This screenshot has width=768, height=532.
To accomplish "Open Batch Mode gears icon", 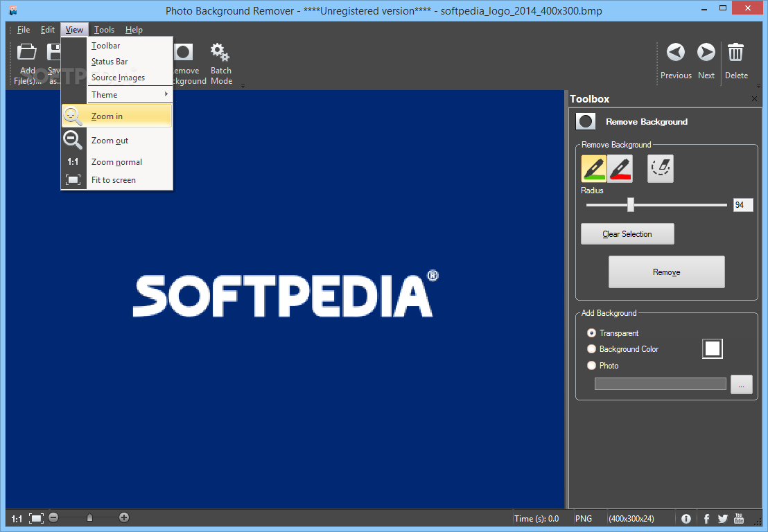I will pos(220,52).
